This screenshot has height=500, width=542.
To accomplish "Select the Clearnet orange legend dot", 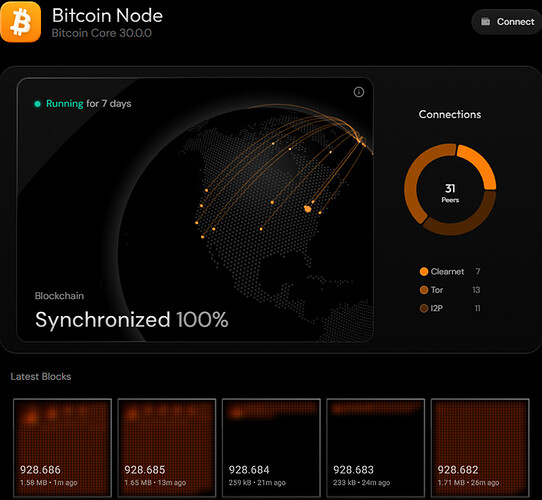I will [424, 271].
